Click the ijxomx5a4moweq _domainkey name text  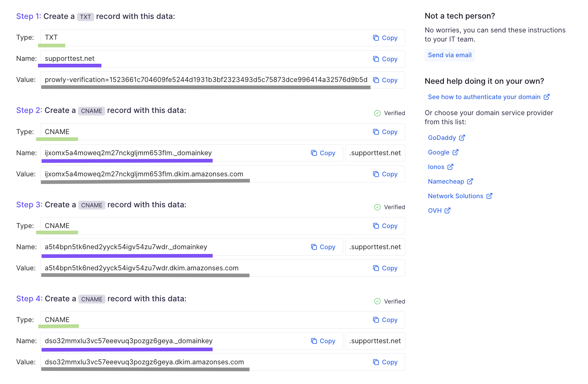tap(128, 153)
